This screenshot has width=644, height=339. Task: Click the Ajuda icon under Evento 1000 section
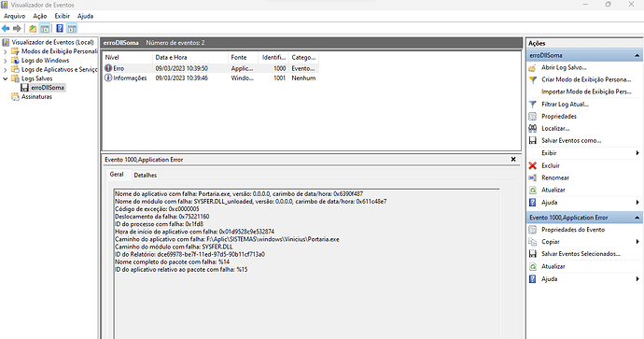click(533, 279)
